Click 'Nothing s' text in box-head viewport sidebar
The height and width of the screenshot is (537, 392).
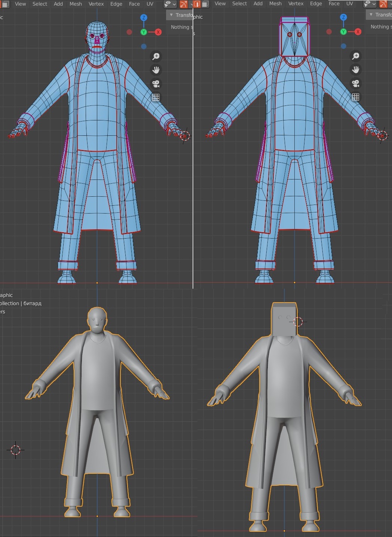[x=381, y=27]
